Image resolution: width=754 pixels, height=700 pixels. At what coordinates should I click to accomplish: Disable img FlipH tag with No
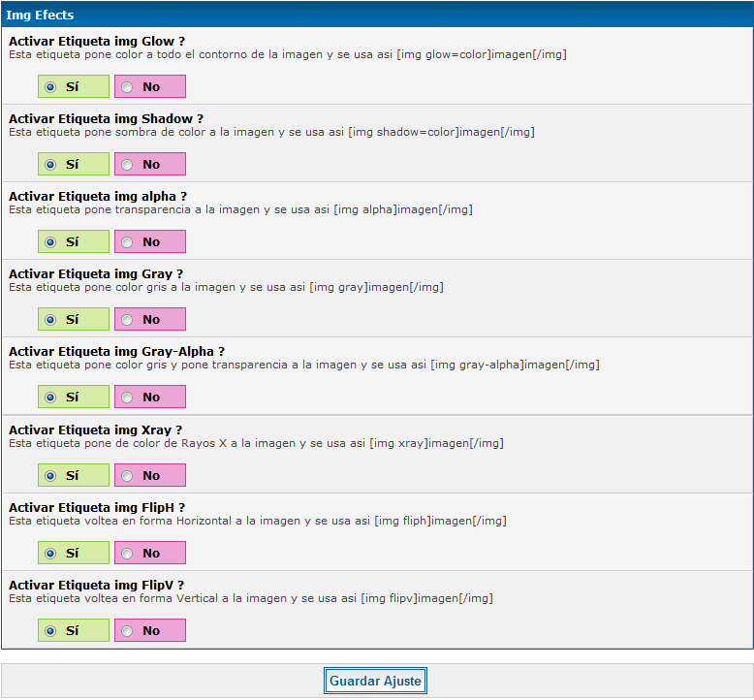click(128, 554)
